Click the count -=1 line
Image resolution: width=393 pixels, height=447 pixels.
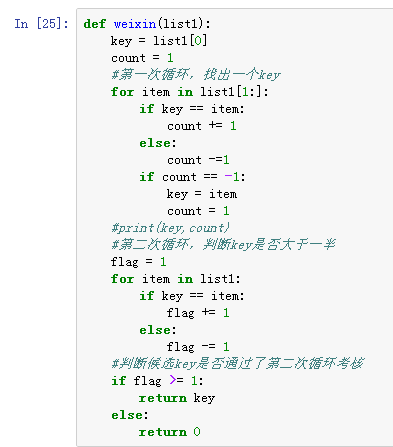click(x=198, y=160)
